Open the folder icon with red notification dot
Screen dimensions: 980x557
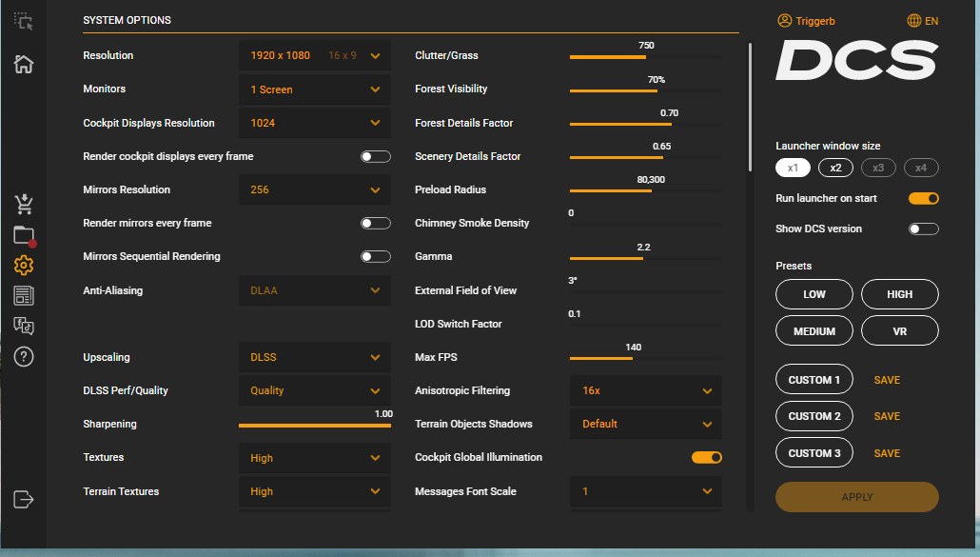pos(25,236)
